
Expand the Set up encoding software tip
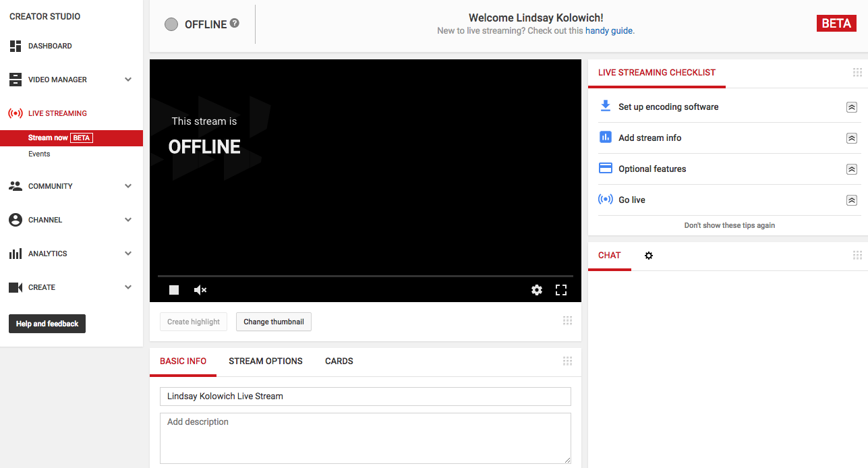click(x=852, y=107)
